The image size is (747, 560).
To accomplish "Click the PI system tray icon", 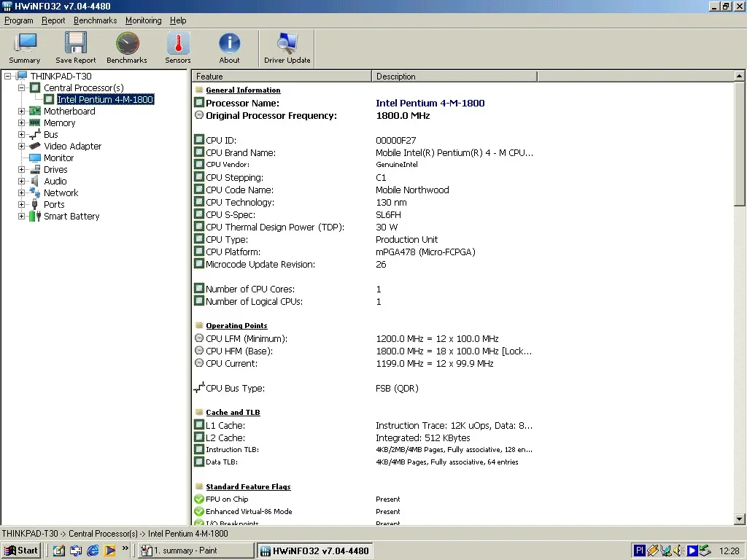I will [x=639, y=551].
